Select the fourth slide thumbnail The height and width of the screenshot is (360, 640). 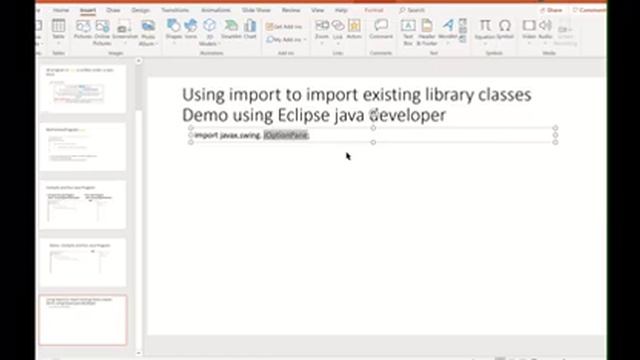pos(83,263)
